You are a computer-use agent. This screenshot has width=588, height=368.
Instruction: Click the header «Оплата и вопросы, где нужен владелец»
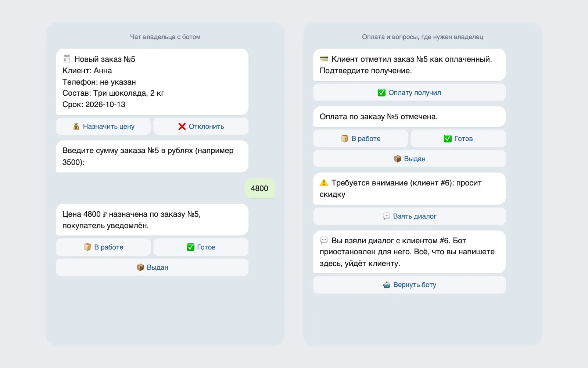(423, 37)
